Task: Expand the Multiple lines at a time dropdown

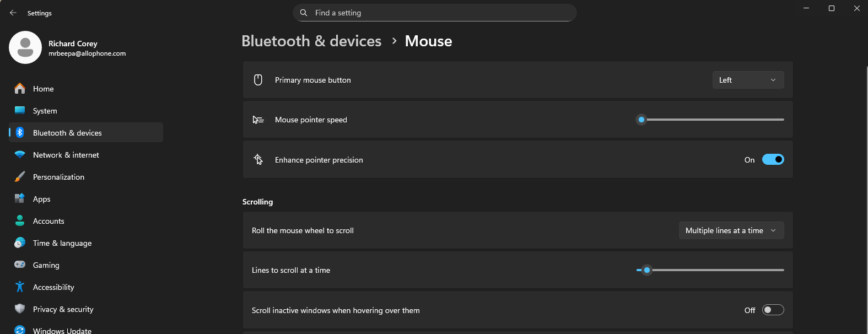Action: [731, 230]
